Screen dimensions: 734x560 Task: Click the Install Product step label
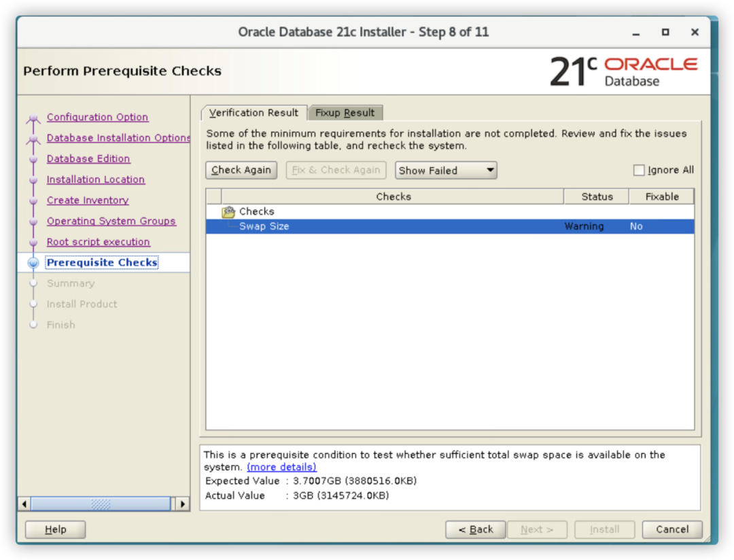tap(82, 304)
